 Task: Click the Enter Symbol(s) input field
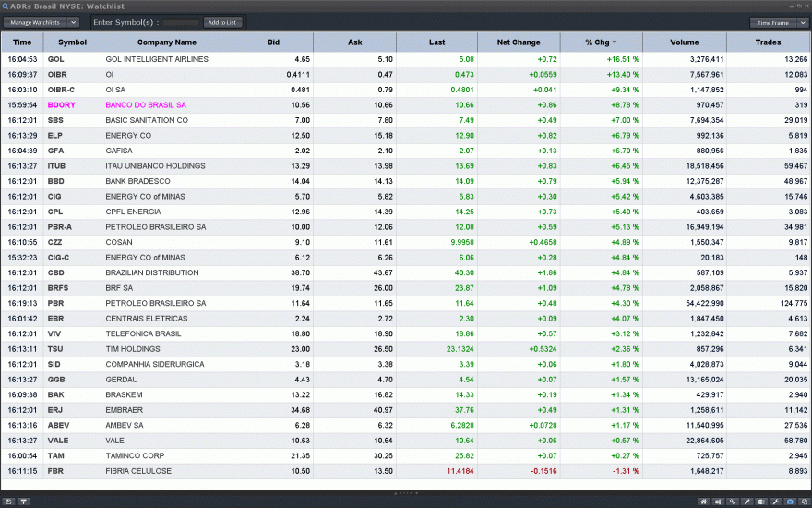pyautogui.click(x=181, y=22)
